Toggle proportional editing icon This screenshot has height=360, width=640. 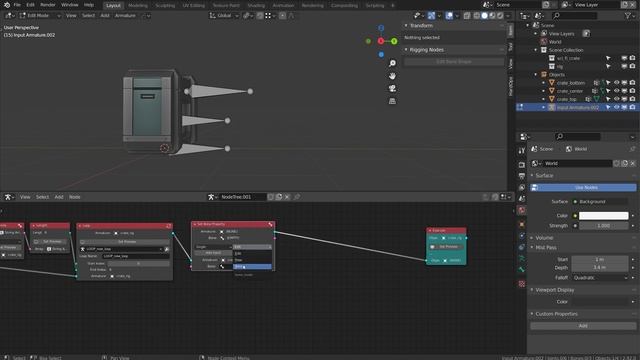click(x=282, y=16)
